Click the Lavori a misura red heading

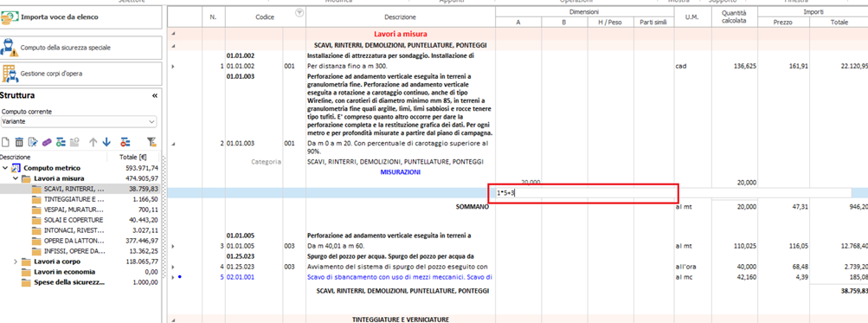pyautogui.click(x=400, y=34)
